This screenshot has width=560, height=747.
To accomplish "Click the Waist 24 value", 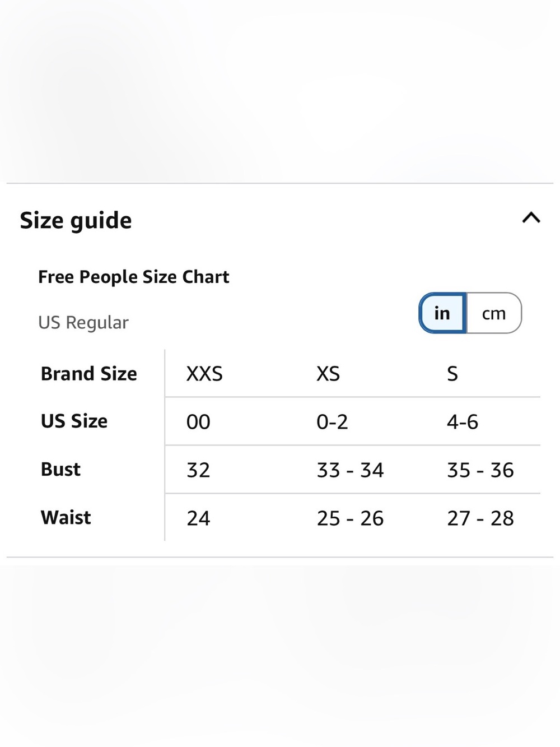I will point(198,518).
